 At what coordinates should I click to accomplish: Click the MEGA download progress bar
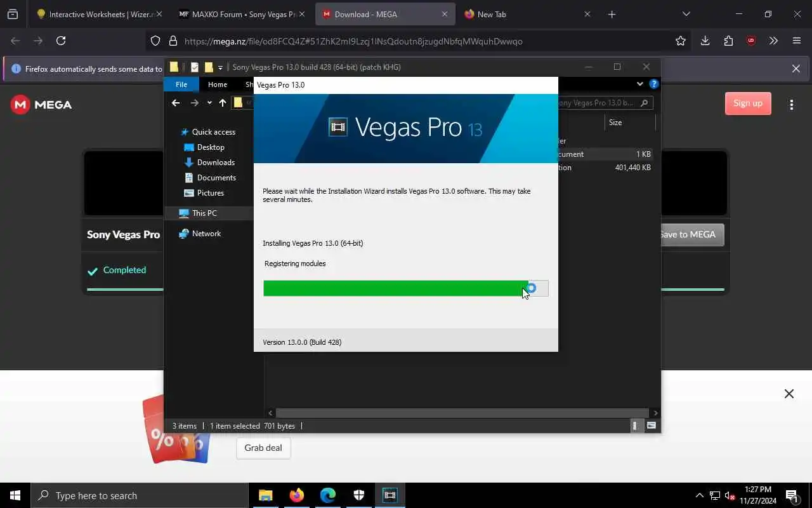[406, 290]
